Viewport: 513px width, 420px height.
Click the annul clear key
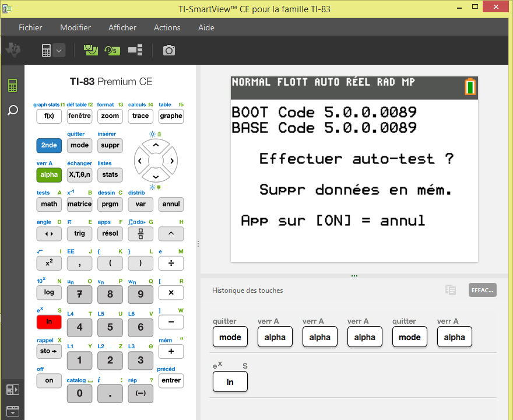[x=171, y=204]
